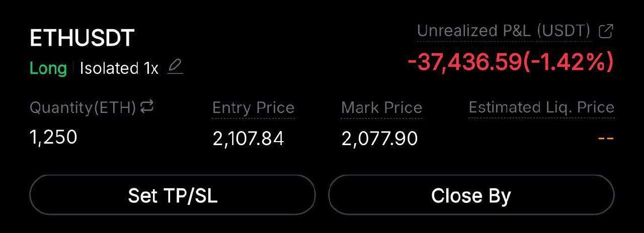Select the 2,077.90 mark price value
Image resolution: width=644 pixels, height=233 pixels.
coord(379,139)
